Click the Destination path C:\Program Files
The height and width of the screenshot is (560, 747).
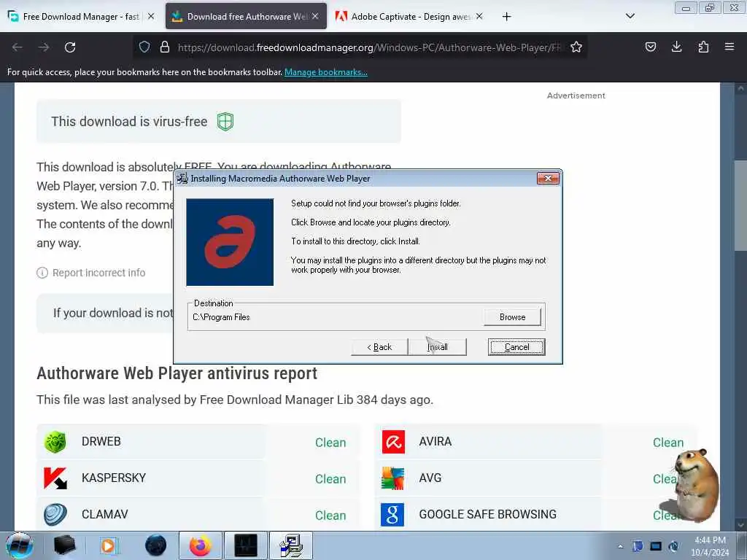pyautogui.click(x=221, y=317)
